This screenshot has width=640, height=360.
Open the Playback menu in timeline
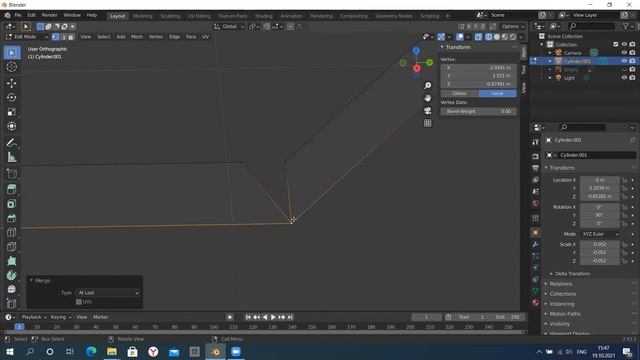pyautogui.click(x=34, y=317)
